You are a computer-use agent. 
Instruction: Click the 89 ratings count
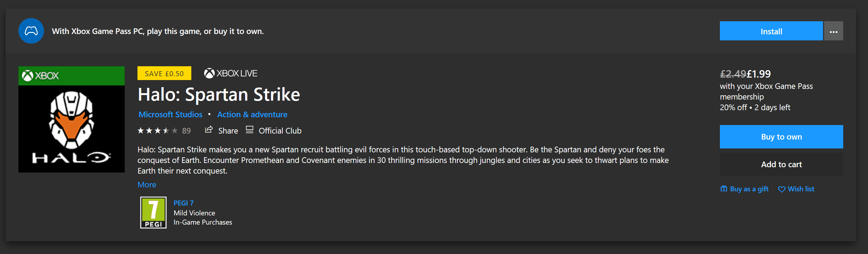pos(186,131)
